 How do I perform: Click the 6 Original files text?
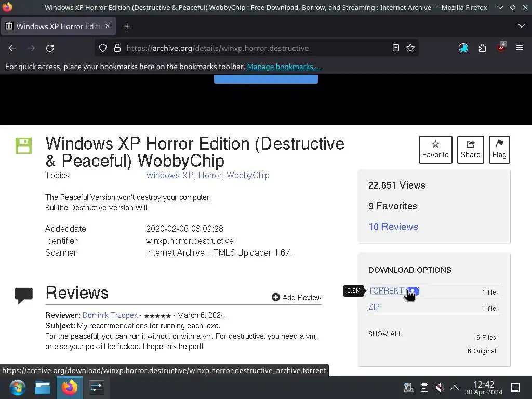(x=482, y=351)
